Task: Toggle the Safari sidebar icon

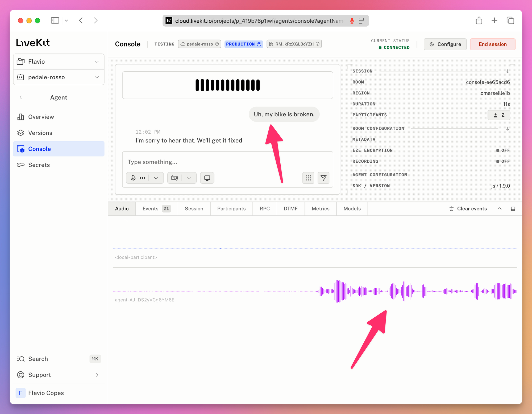Action: point(55,21)
